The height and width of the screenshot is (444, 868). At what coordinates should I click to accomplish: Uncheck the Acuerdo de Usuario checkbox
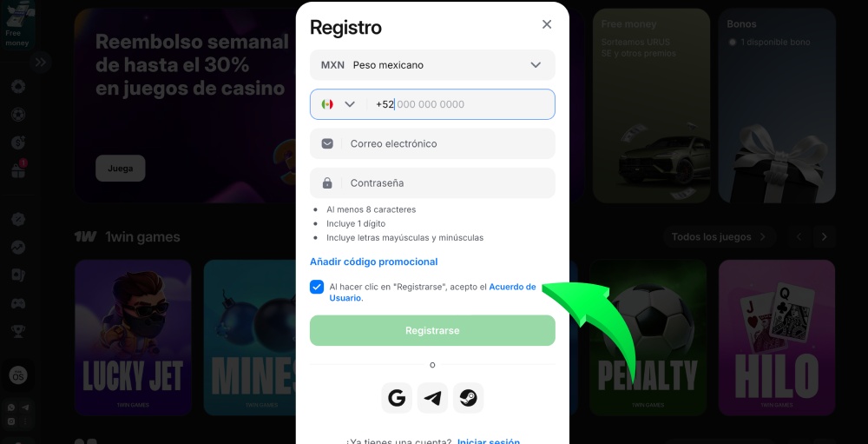click(317, 287)
